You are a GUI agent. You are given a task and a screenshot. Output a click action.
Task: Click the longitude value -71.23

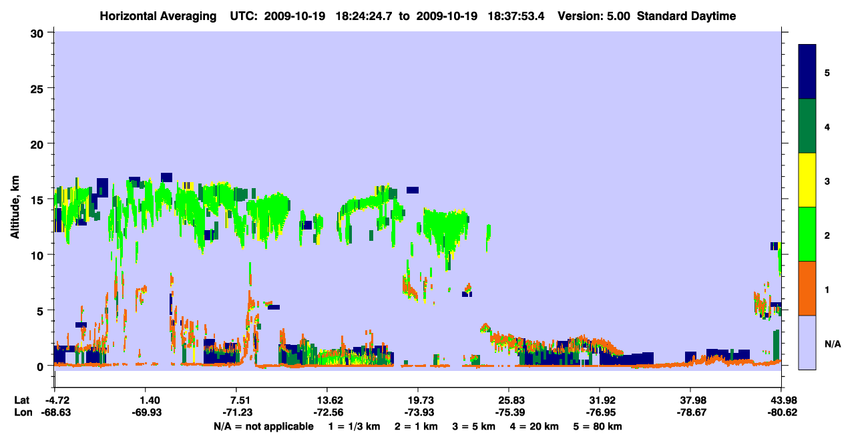click(x=237, y=412)
